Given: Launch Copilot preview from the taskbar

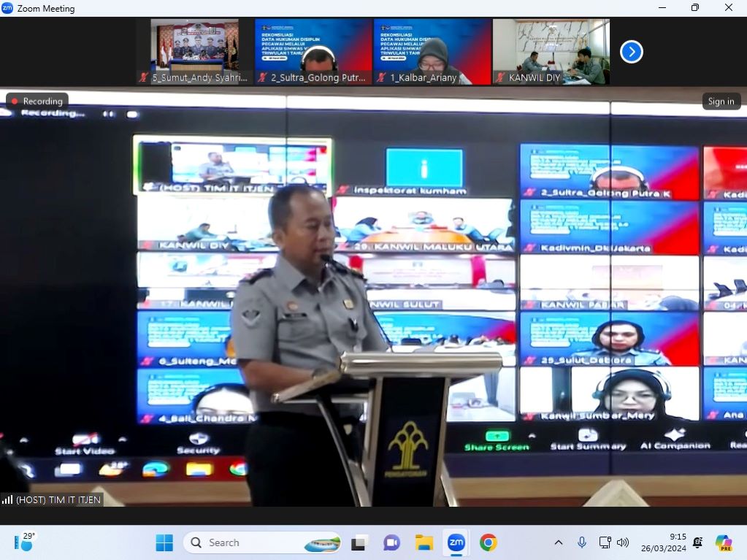Looking at the screenshot, I should [x=724, y=542].
